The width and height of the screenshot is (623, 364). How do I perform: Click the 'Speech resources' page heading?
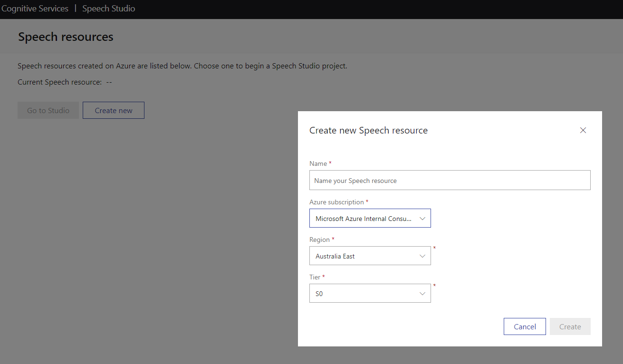tap(66, 37)
